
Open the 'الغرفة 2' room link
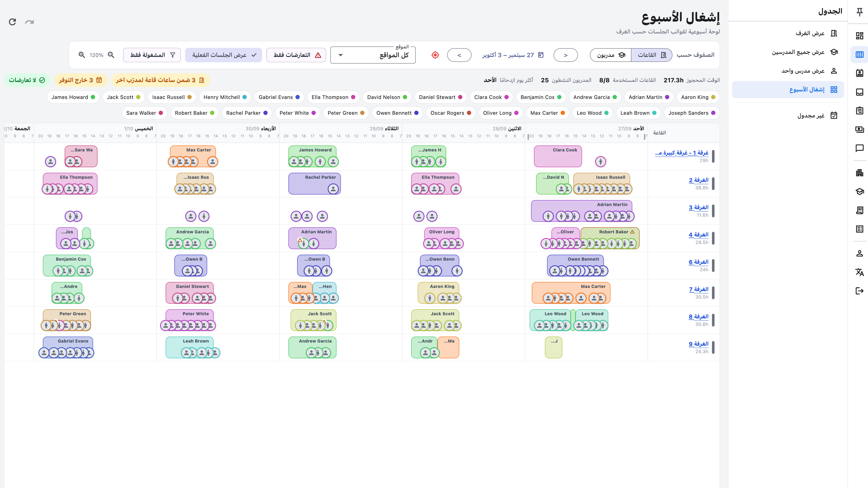(x=699, y=180)
